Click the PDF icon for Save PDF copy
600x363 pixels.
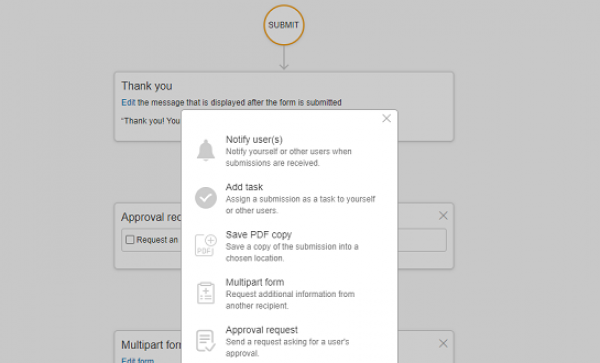206,245
